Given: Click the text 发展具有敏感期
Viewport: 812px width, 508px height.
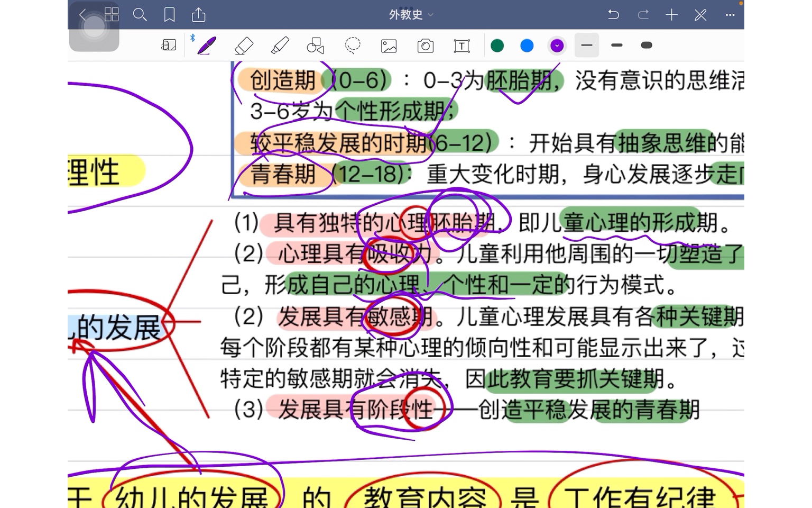Looking at the screenshot, I should 356,316.
